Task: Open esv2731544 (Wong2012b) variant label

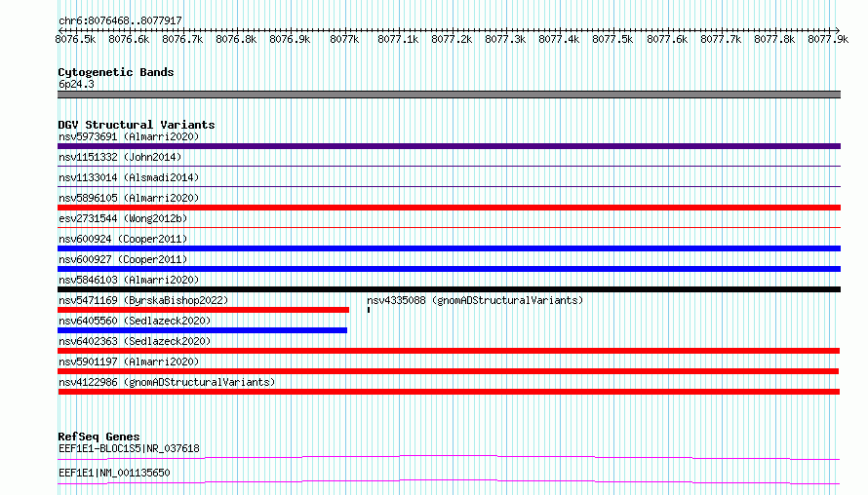Action: (x=123, y=218)
